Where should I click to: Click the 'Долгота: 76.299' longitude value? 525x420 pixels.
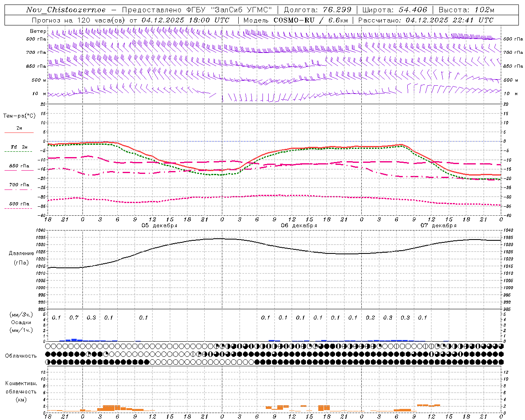coord(317,10)
